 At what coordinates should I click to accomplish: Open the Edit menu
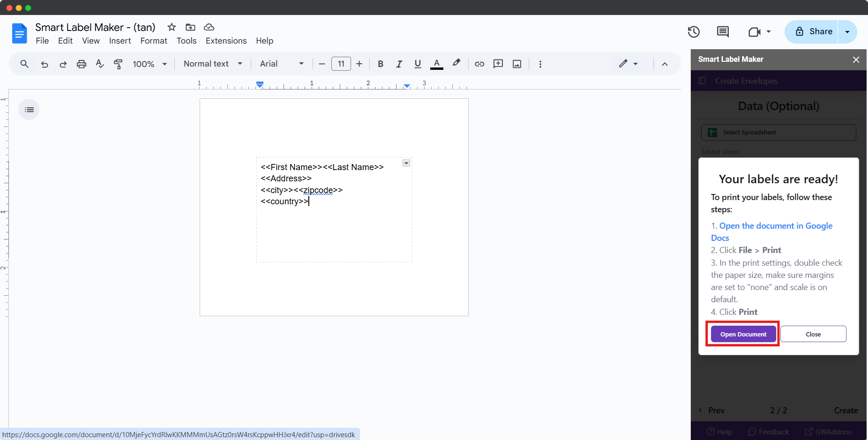click(65, 41)
